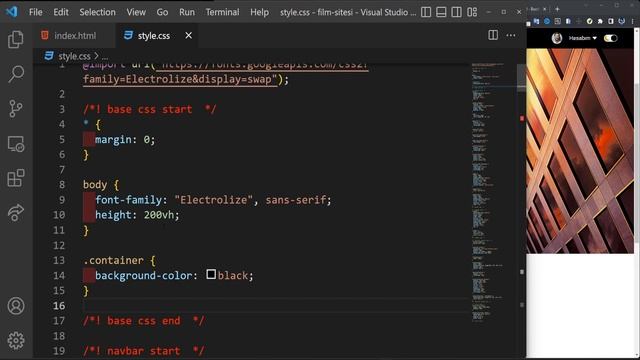Click line number 8 in the gutter
640x360 pixels.
coord(62,184)
